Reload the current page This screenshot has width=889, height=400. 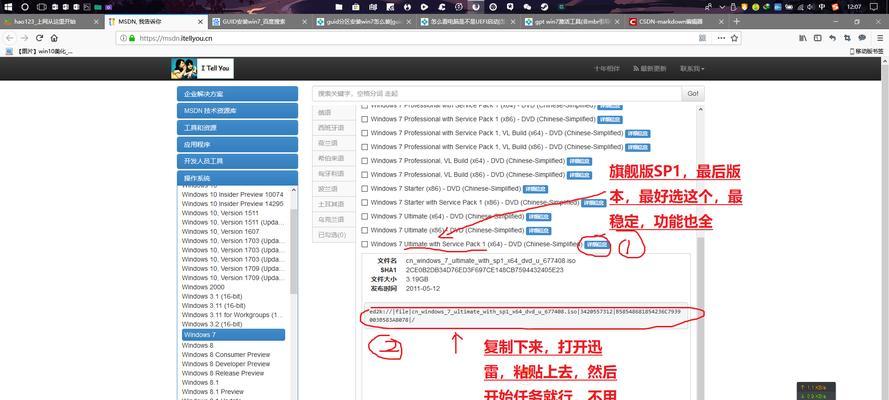coord(39,38)
